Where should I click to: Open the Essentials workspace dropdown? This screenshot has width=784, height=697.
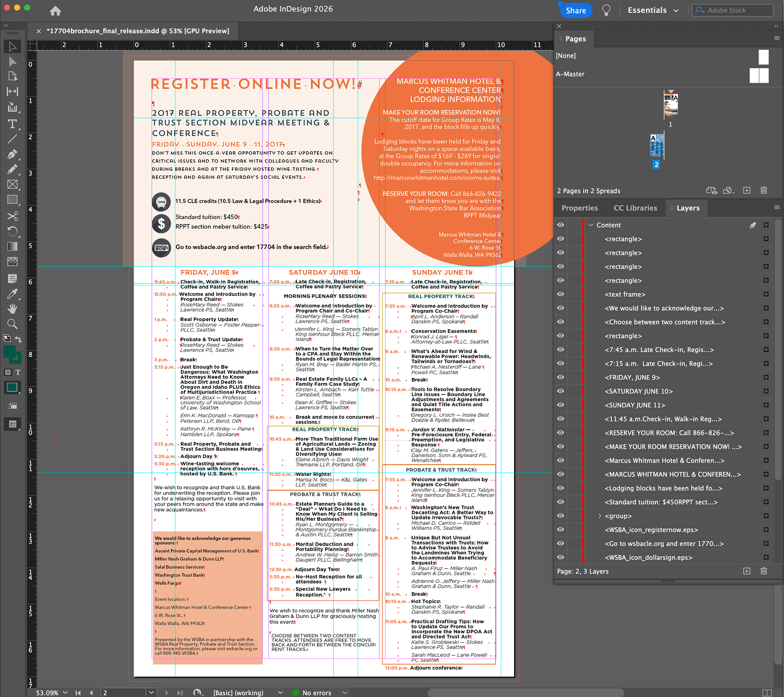653,10
